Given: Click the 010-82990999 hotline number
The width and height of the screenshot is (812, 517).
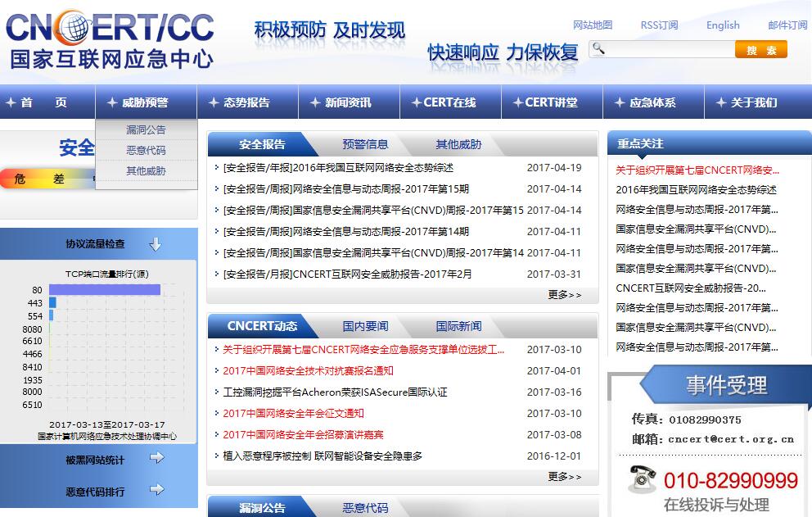Looking at the screenshot, I should pos(731,481).
